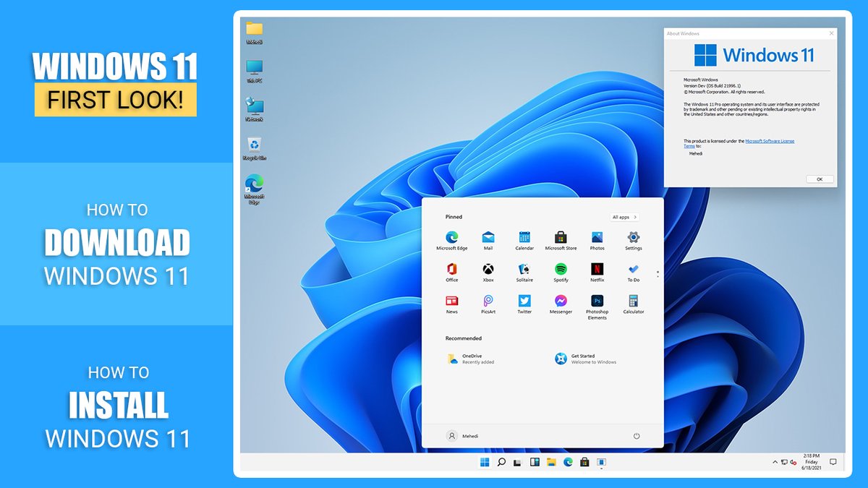This screenshot has width=868, height=488.
Task: Click the network icon in system tray
Action: click(x=784, y=462)
